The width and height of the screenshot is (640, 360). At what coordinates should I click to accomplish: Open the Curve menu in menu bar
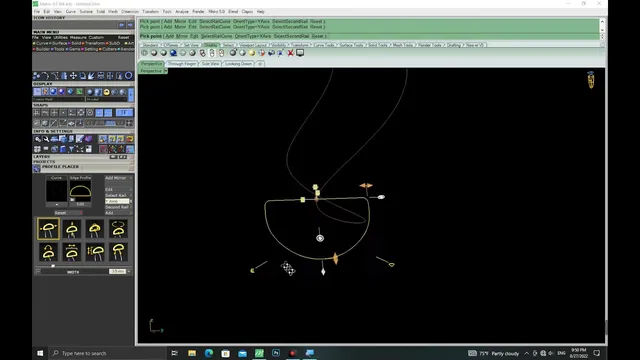click(71, 11)
